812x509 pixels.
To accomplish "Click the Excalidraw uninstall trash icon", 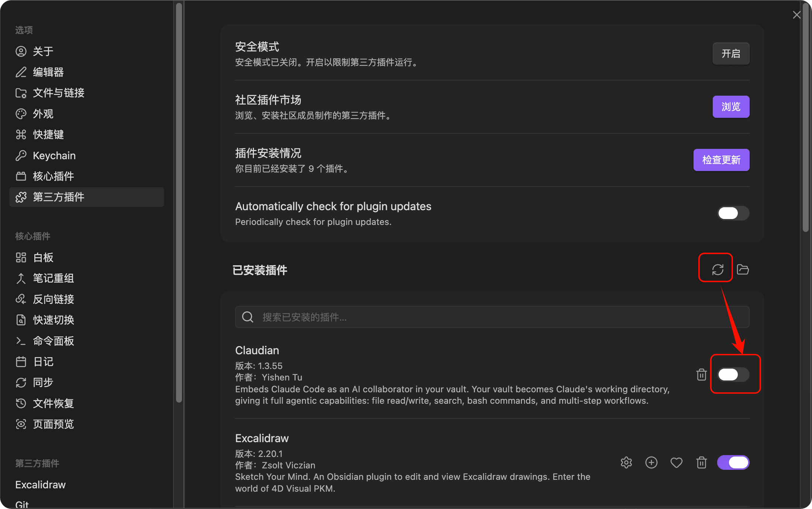I will [701, 462].
